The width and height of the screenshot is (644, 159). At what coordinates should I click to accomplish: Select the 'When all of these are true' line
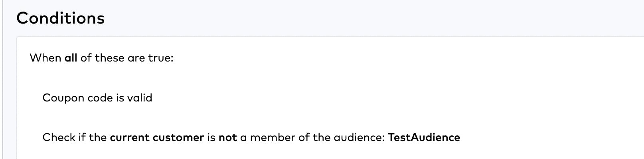pyautogui.click(x=101, y=58)
